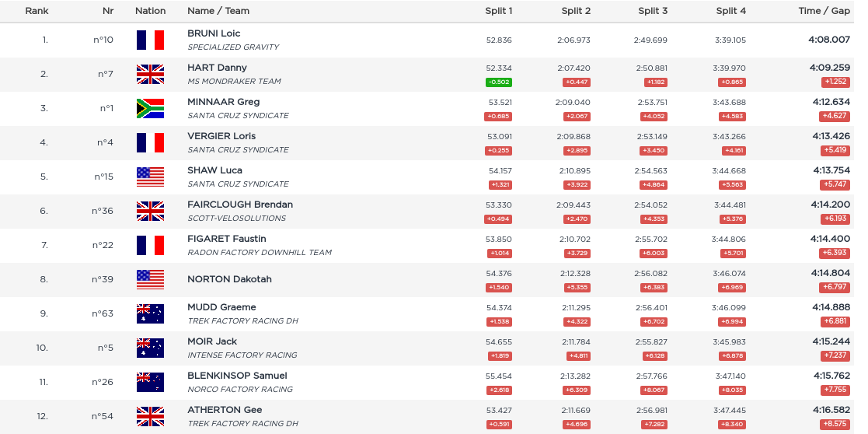Sort by the Rank column header
This screenshot has width=868, height=434.
[37, 11]
